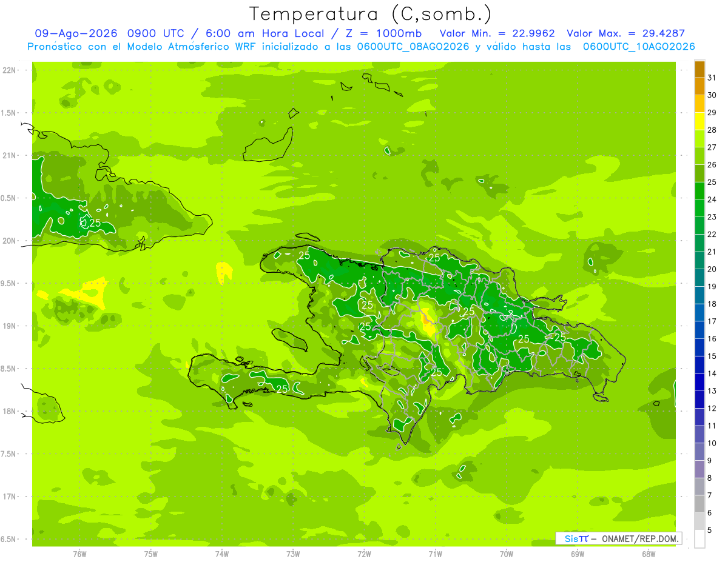Click the legend label "23"

point(712,217)
